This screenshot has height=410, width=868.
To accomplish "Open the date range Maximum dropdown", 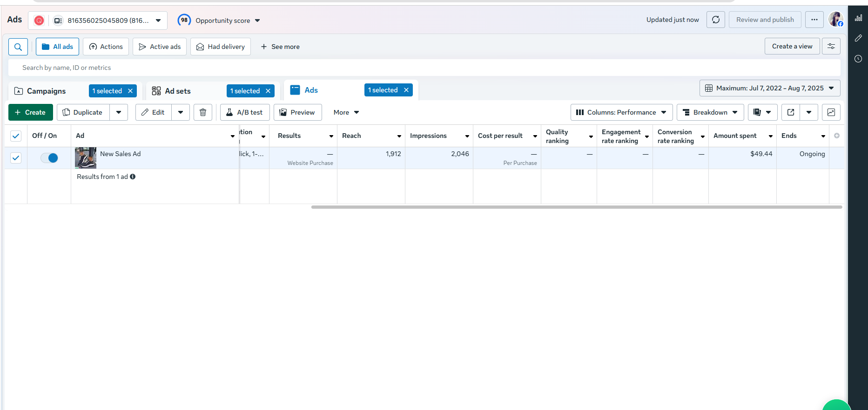I will pos(770,88).
